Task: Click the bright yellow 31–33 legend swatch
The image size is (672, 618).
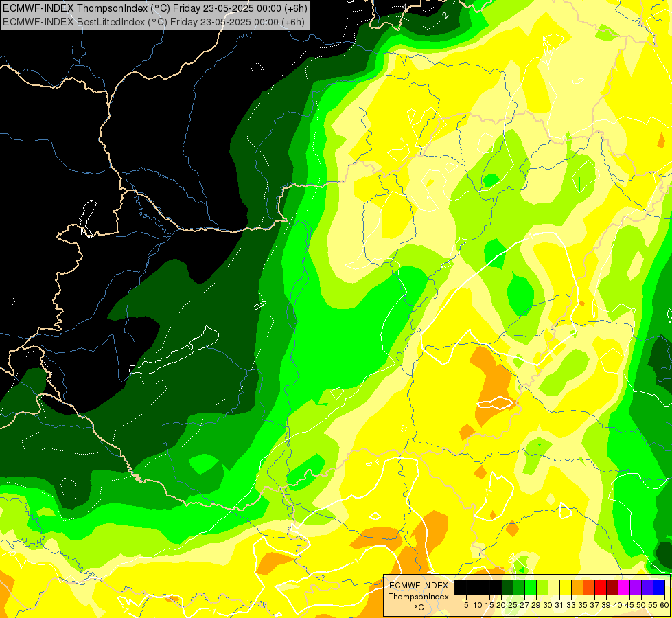Action: pyautogui.click(x=566, y=587)
